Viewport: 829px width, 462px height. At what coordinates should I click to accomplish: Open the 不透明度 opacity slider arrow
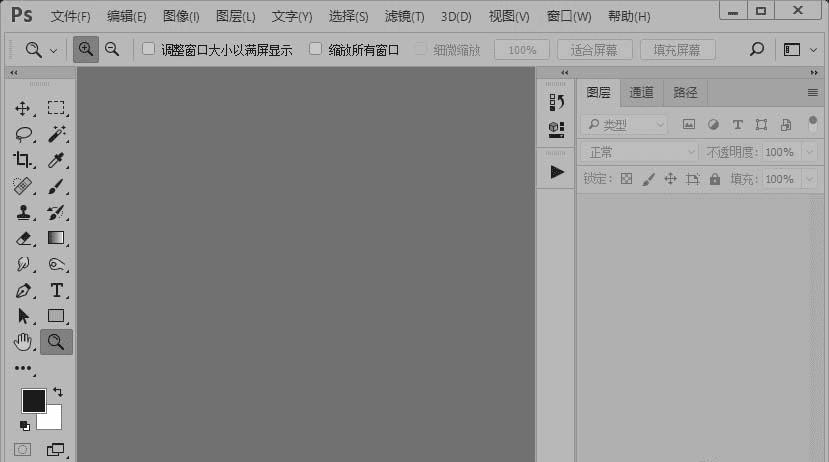[x=810, y=152]
